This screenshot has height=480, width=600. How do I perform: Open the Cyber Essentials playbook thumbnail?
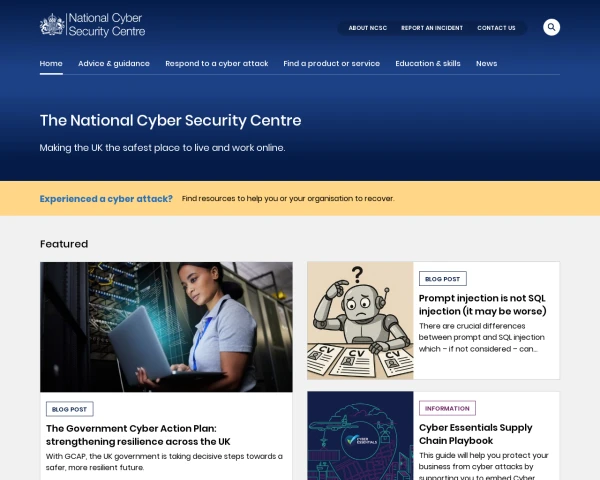pos(360,436)
